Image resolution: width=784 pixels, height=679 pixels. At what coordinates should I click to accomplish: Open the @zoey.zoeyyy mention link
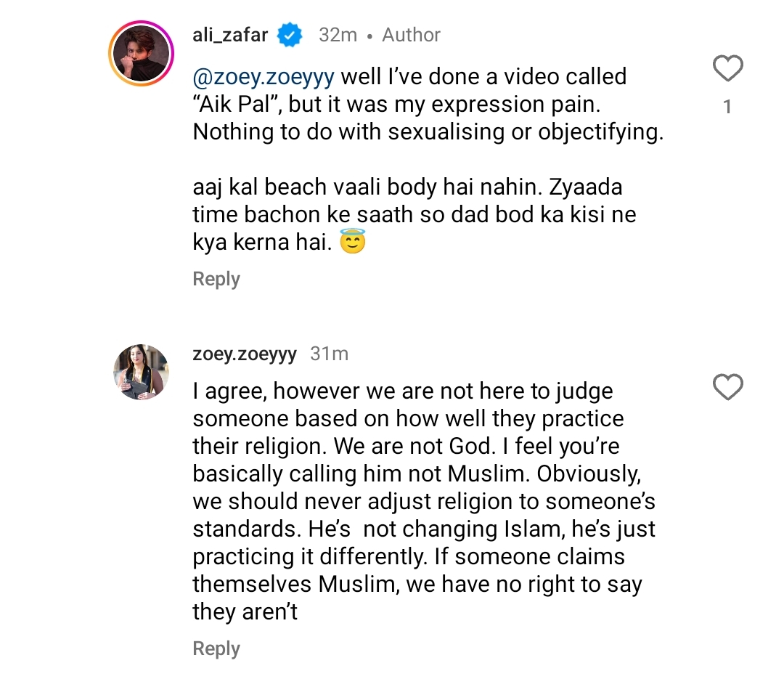click(264, 76)
